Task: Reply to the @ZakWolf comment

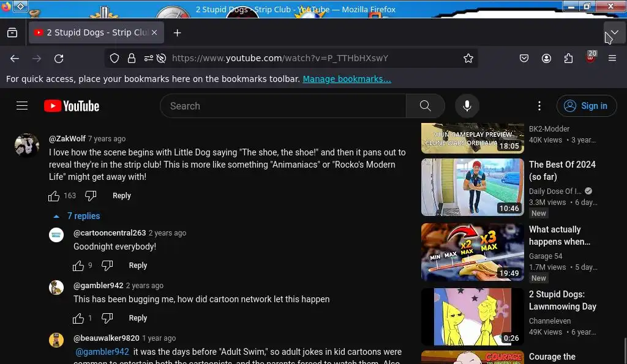Action: pyautogui.click(x=122, y=196)
